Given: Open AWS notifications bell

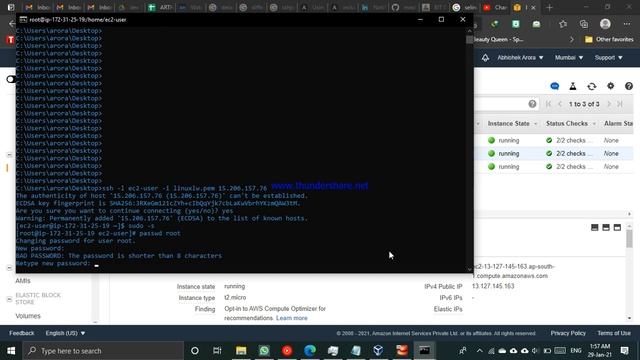Looking at the screenshot, I should [485, 58].
